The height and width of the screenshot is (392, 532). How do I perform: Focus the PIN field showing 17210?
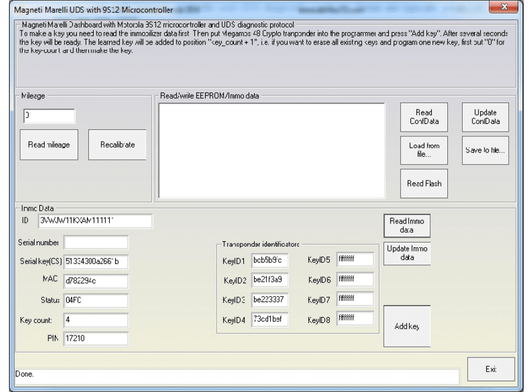95,338
